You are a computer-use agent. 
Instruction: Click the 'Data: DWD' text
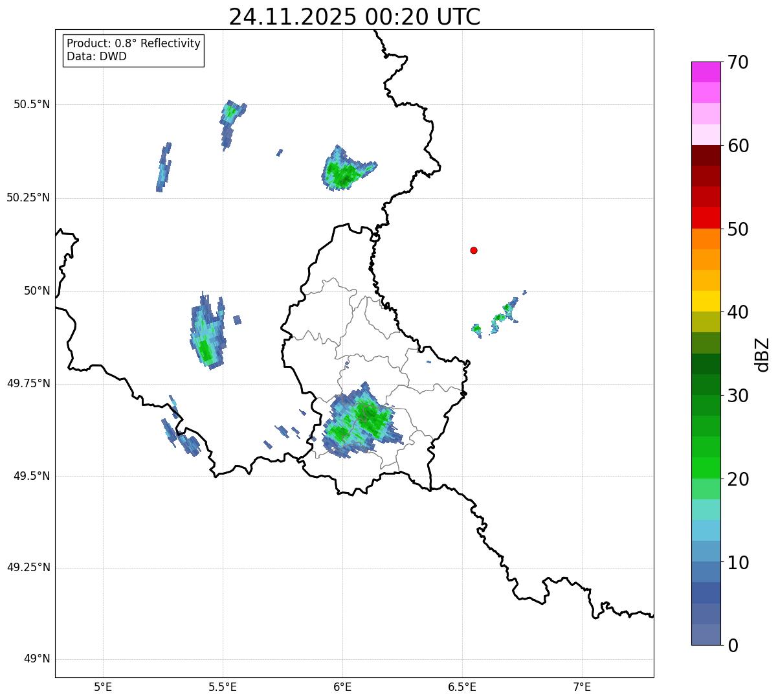coord(96,56)
